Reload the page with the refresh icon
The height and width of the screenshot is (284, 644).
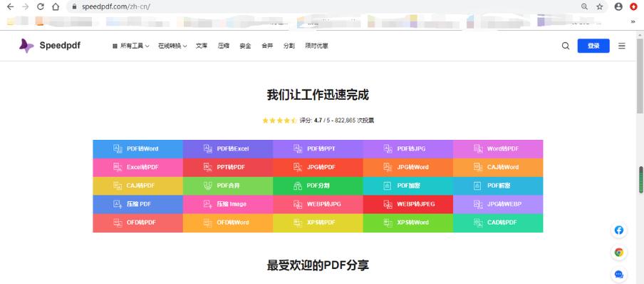(x=40, y=6)
